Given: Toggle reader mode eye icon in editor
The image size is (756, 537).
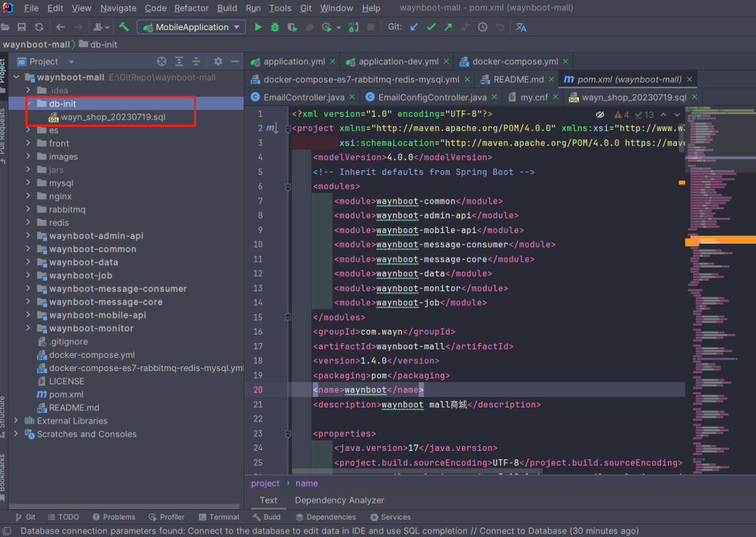Looking at the screenshot, I should point(600,115).
